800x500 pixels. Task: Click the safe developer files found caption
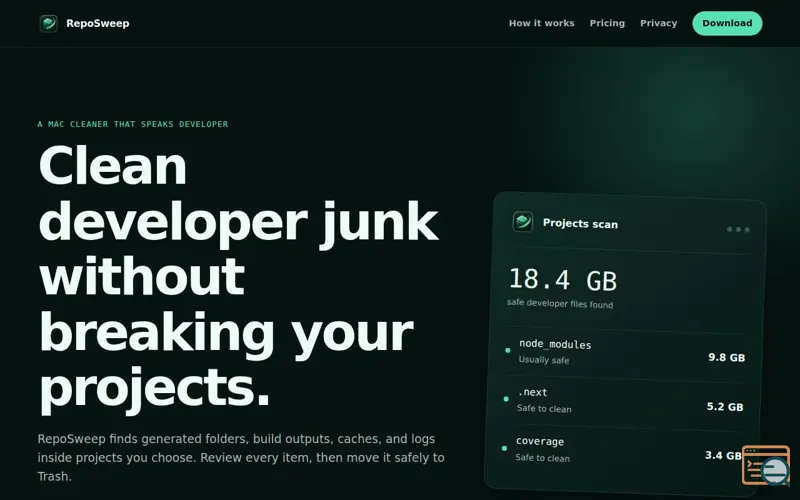tap(560, 304)
